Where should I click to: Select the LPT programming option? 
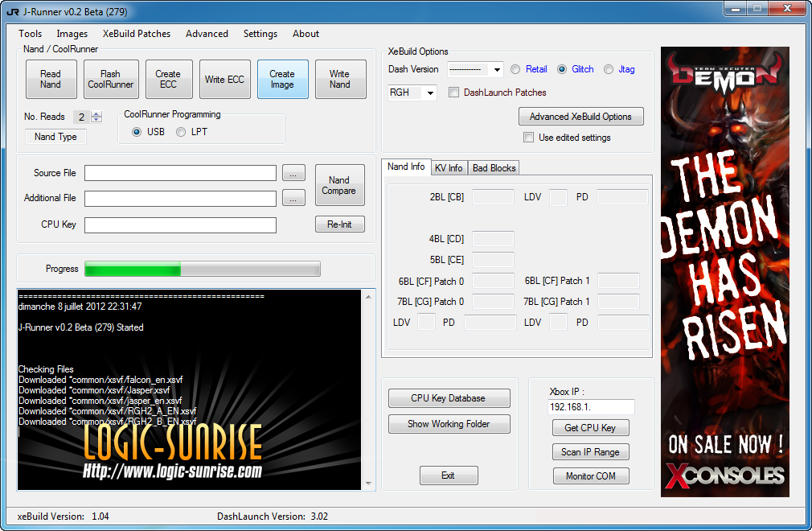tap(181, 132)
